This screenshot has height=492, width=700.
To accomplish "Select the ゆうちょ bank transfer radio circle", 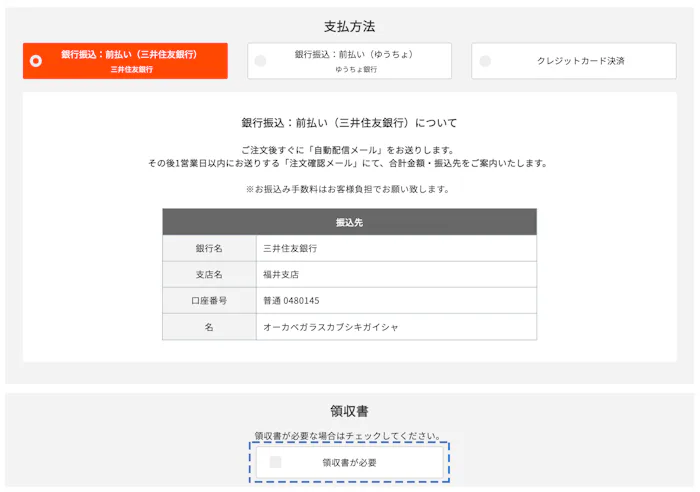I will click(261, 61).
